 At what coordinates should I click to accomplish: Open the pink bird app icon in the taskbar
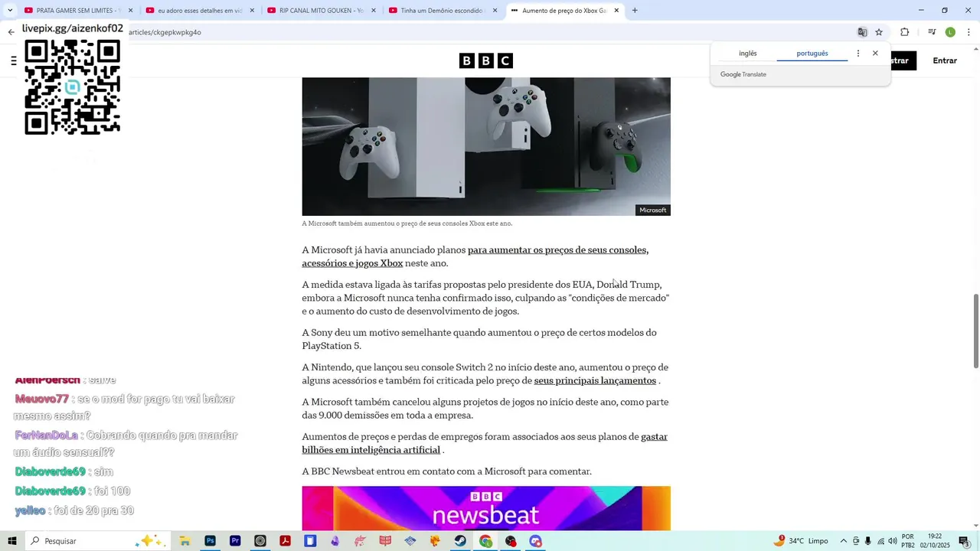(x=360, y=541)
